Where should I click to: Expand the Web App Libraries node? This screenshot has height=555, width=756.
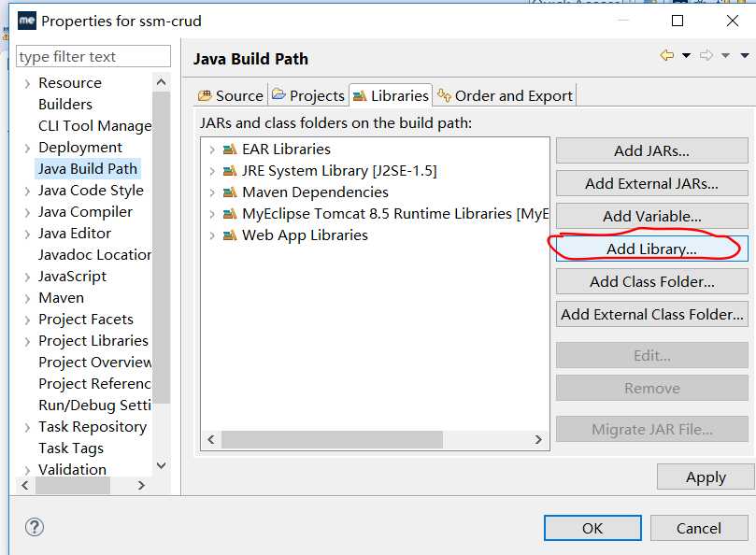[x=212, y=235]
